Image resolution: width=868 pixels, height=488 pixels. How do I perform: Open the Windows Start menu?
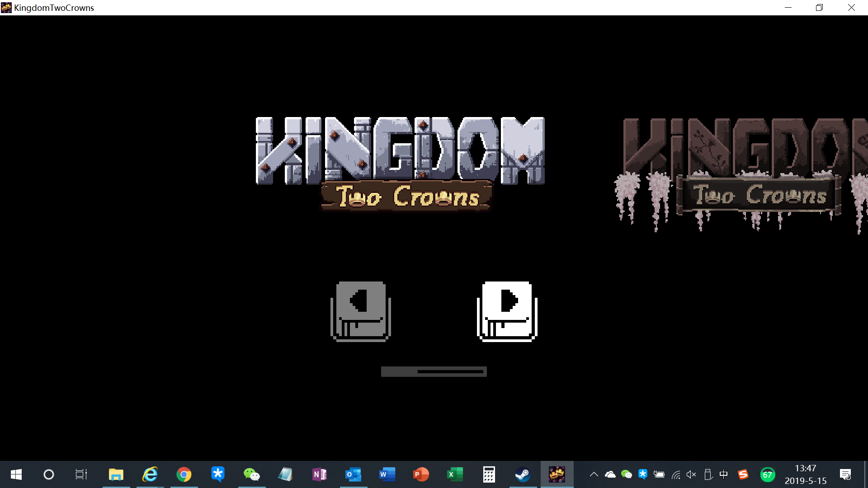pyautogui.click(x=16, y=474)
